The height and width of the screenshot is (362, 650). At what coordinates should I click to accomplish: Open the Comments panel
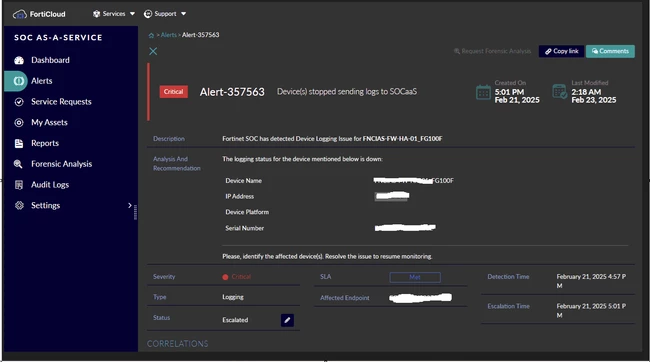[x=610, y=51]
